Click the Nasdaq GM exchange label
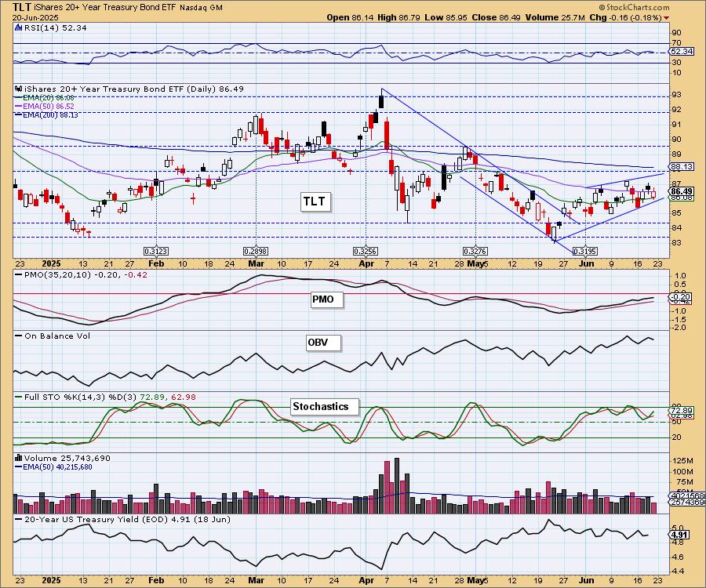 [x=201, y=8]
